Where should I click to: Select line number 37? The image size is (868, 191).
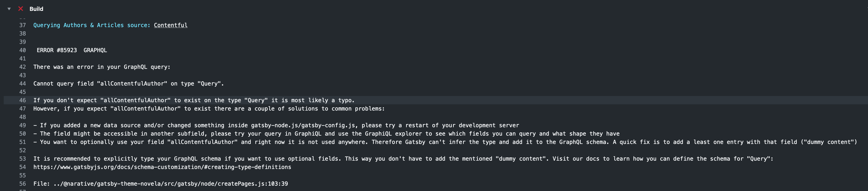tap(22, 25)
